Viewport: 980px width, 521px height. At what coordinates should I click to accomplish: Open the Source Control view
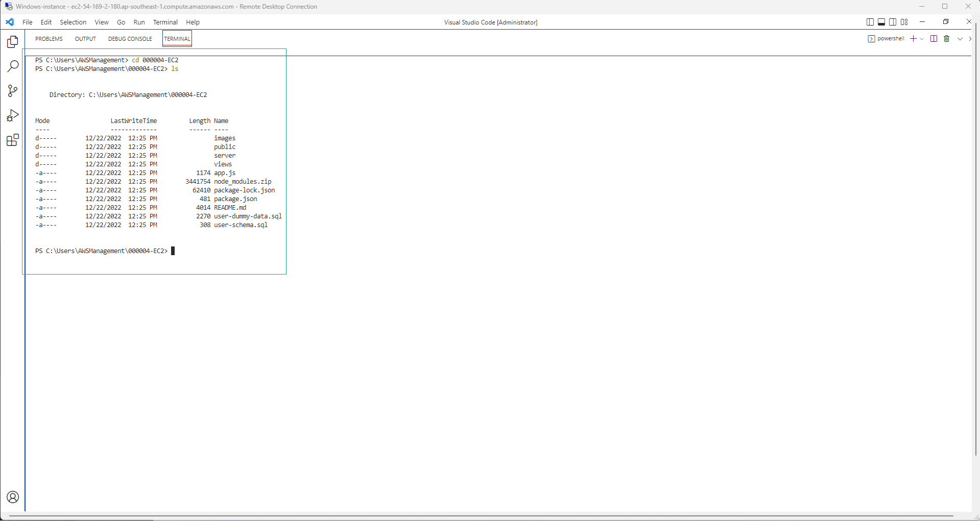tap(13, 91)
